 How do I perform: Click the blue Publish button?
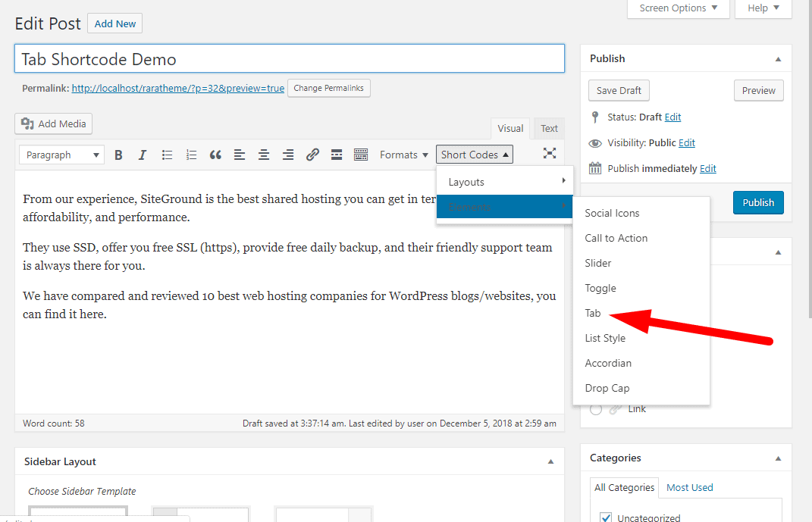tap(758, 202)
